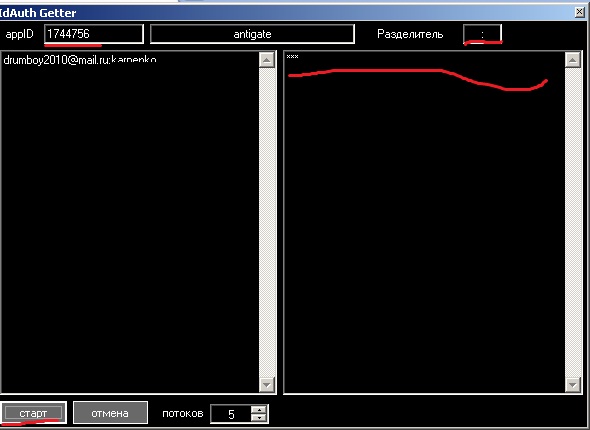
Task: Click the appID label
Action: coord(20,34)
